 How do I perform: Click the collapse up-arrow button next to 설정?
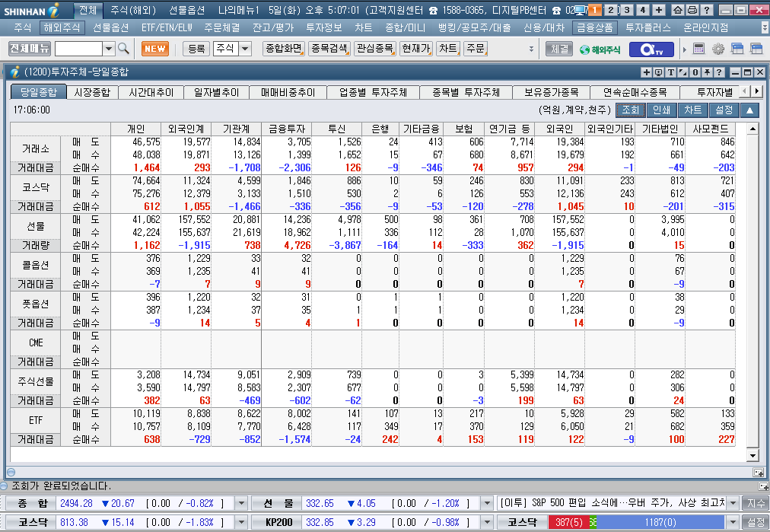point(750,110)
